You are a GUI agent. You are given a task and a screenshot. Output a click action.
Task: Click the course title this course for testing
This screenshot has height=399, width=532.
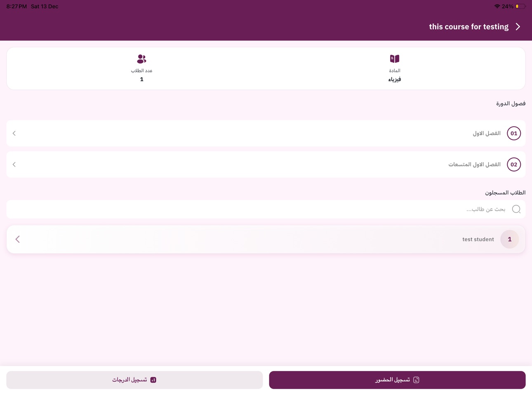tap(468, 27)
